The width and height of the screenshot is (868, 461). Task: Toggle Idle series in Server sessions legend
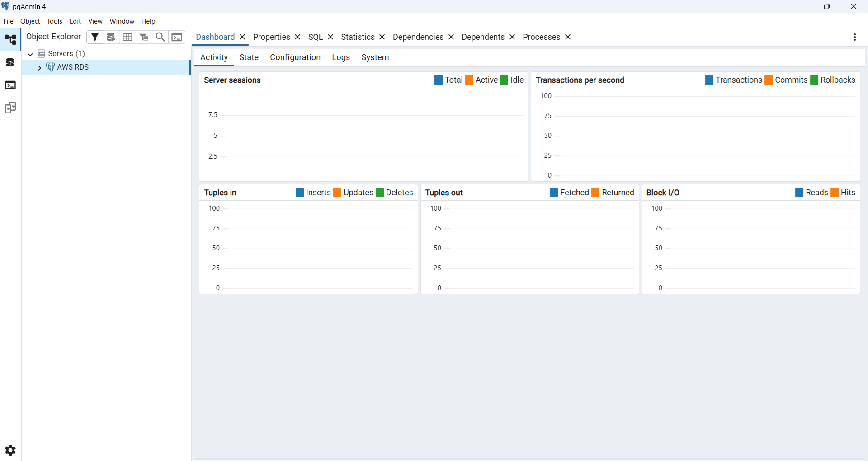pos(504,80)
